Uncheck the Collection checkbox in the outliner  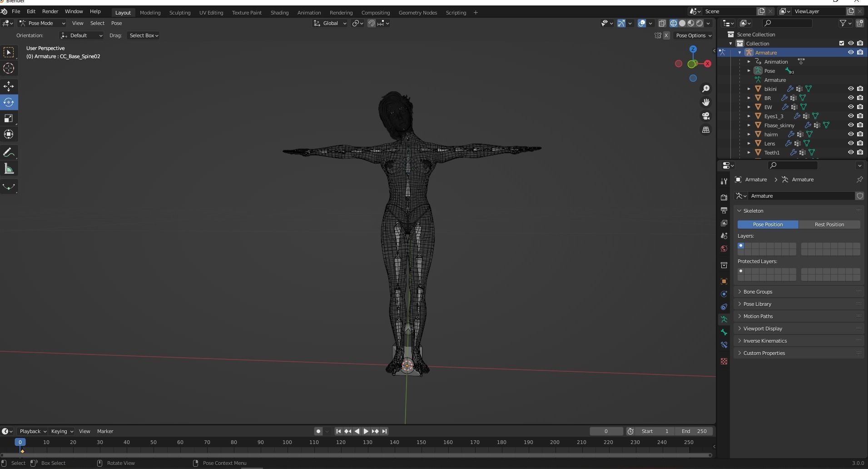841,43
